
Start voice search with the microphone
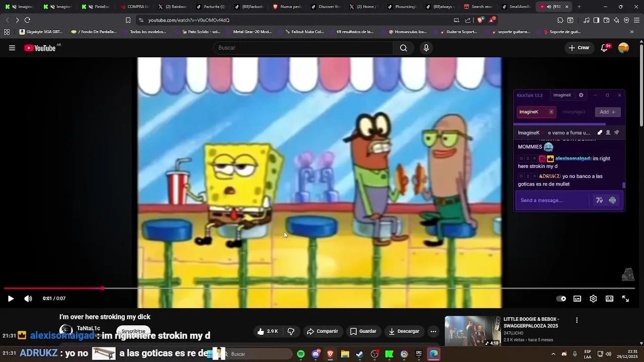coord(426,48)
